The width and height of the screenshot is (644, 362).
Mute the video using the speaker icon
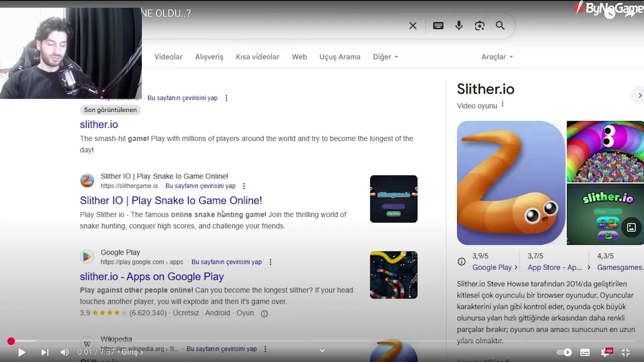click(x=65, y=352)
